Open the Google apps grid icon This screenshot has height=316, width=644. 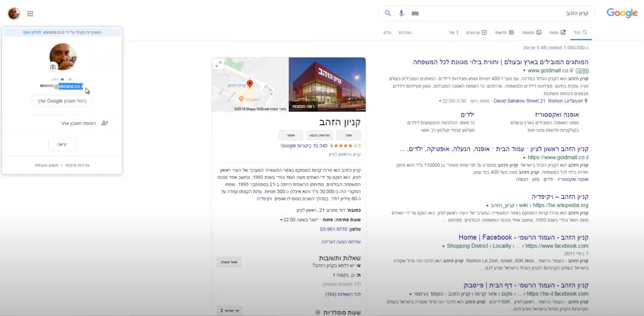click(30, 14)
